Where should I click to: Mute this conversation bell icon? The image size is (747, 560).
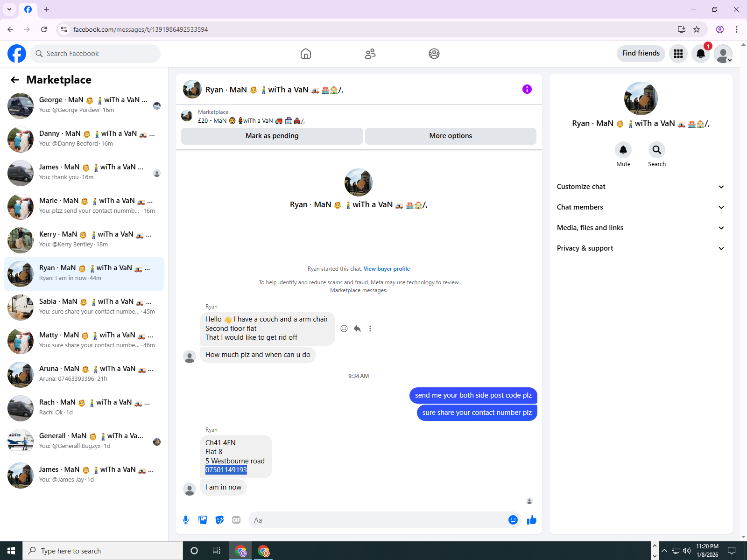tap(623, 150)
